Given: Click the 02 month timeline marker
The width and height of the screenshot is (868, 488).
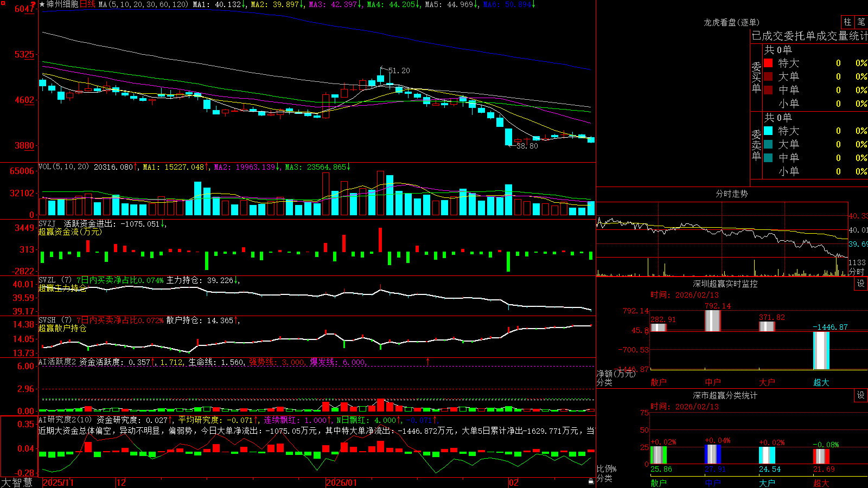Looking at the screenshot, I should point(514,483).
